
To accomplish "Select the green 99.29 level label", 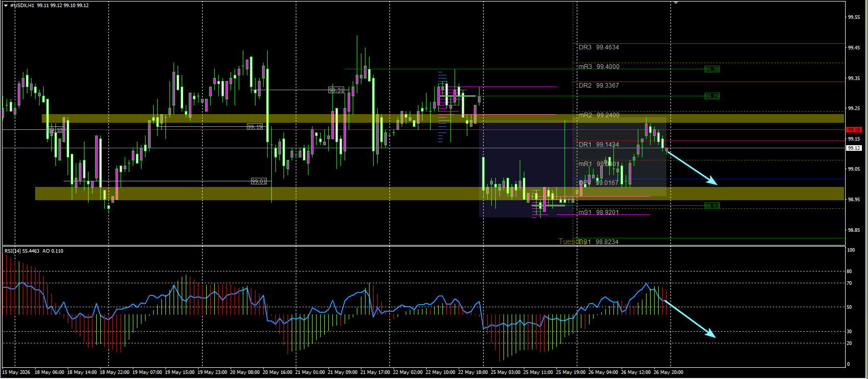I will pos(712,96).
